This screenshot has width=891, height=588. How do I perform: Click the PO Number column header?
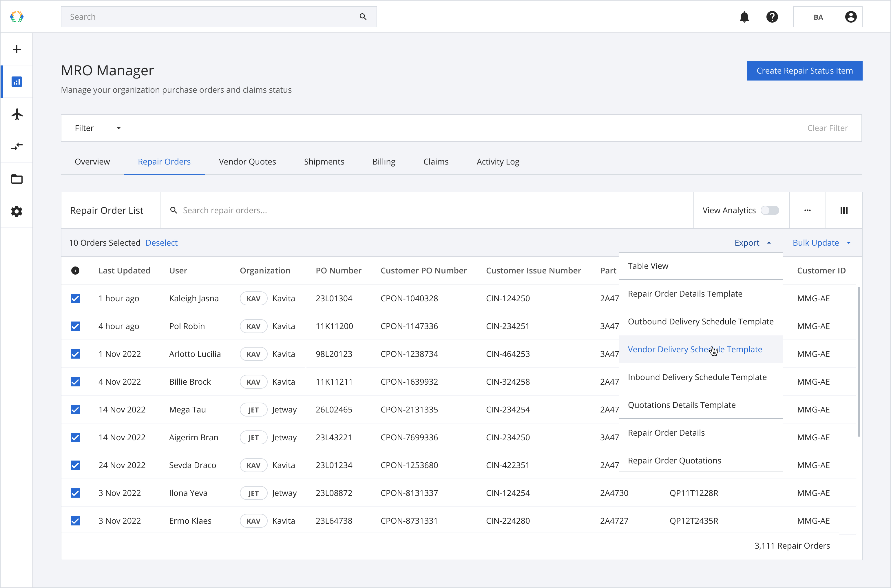coord(338,270)
